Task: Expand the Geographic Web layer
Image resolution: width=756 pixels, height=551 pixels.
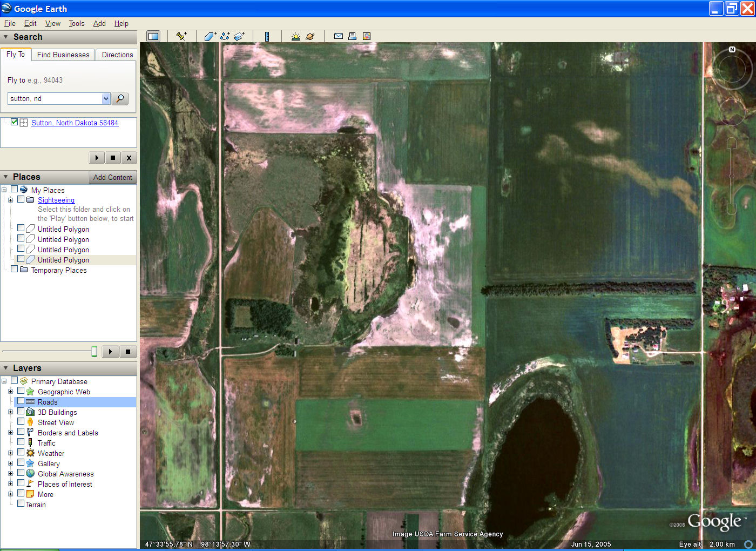Action: coord(10,391)
